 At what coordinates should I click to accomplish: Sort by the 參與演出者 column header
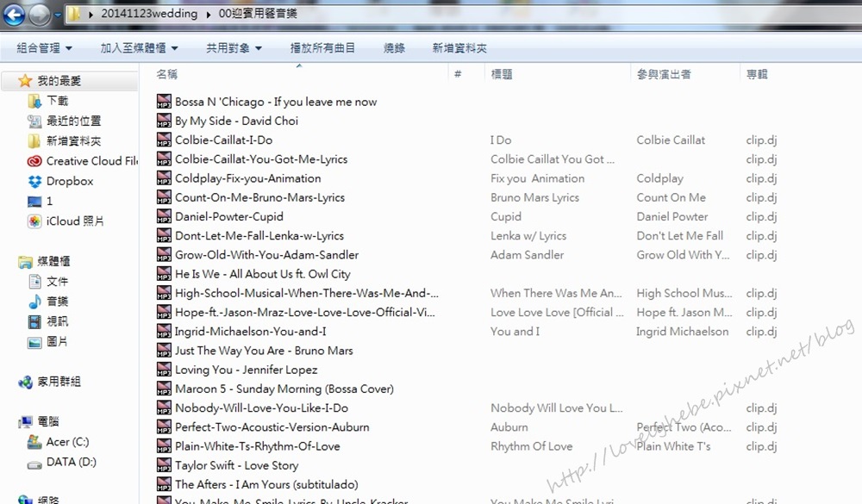click(x=664, y=74)
